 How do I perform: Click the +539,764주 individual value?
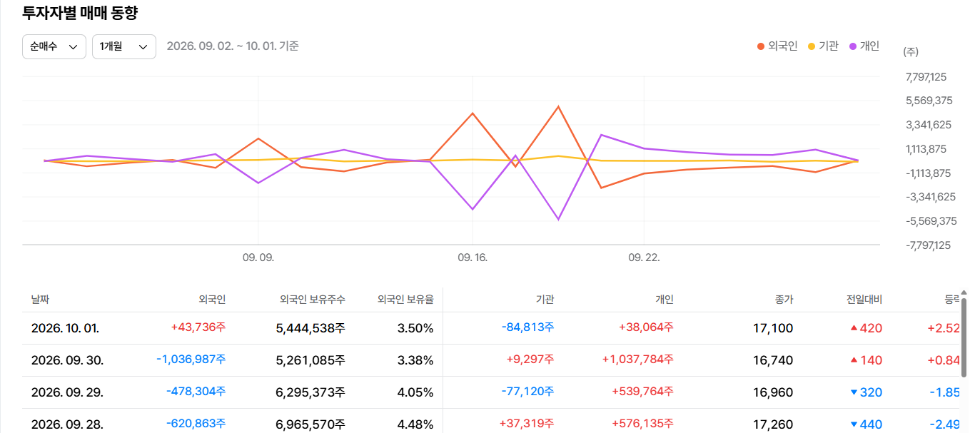coord(643,391)
